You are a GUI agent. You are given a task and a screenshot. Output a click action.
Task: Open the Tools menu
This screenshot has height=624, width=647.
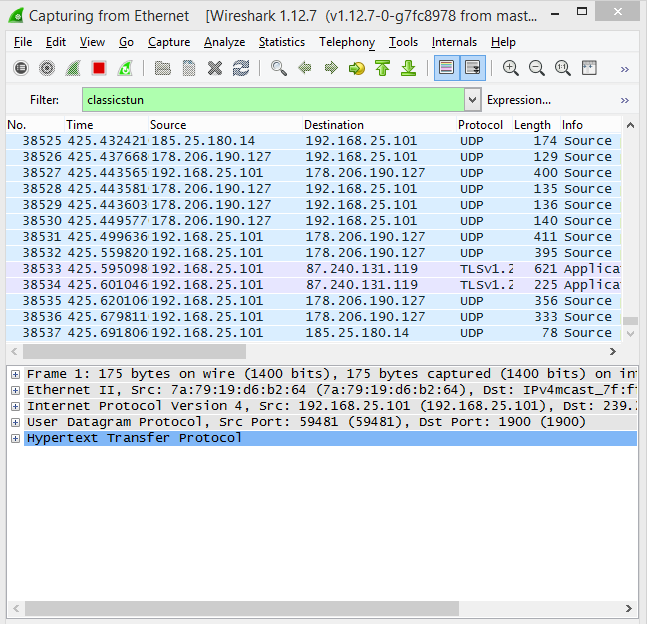coord(403,42)
